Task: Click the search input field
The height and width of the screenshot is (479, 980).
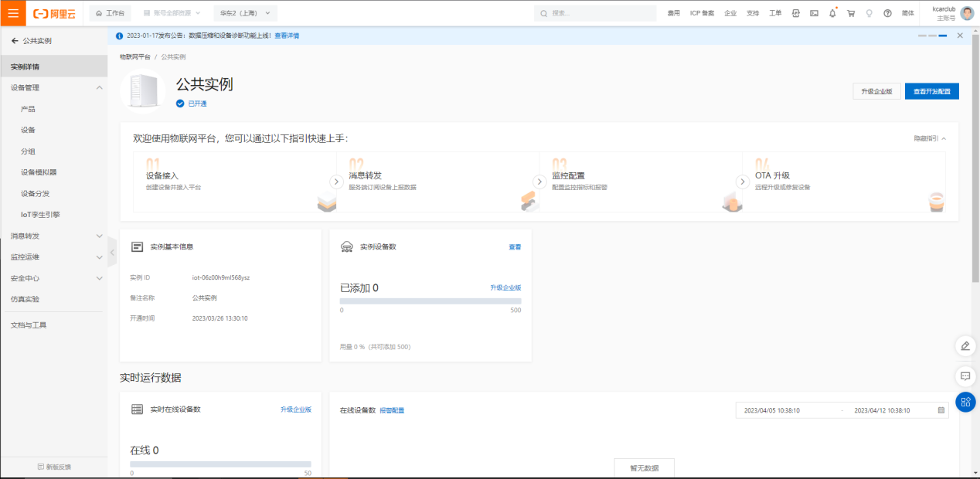Action: coord(595,13)
